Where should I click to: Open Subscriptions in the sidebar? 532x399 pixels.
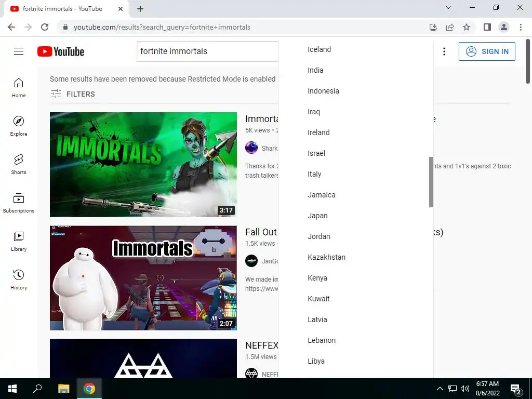pyautogui.click(x=19, y=203)
